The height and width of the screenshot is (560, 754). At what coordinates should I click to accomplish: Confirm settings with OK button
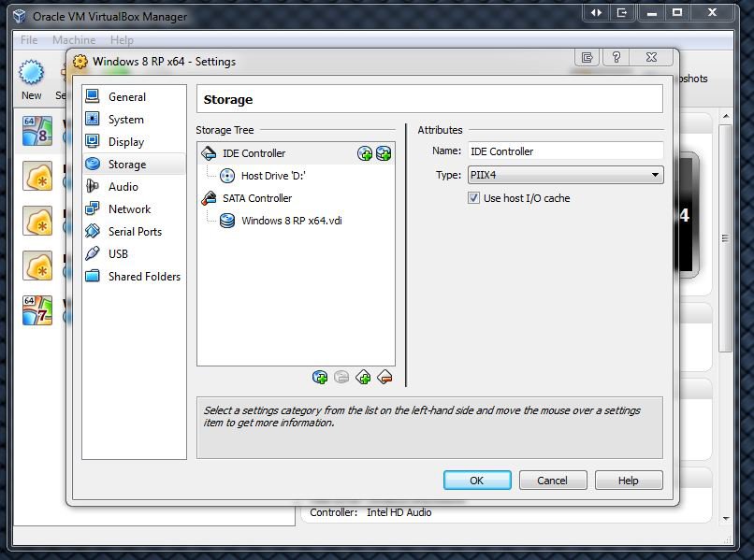tap(477, 481)
